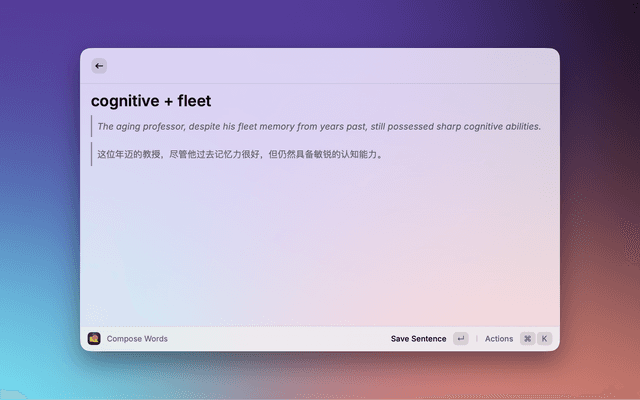Click the quote bar beside the English sentence

(x=92, y=127)
